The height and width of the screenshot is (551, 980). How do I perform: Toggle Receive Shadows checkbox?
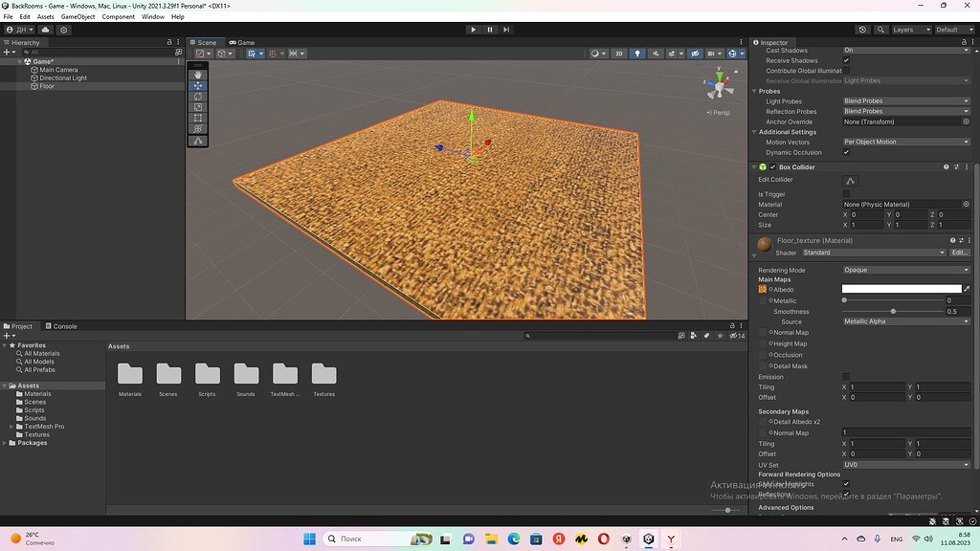[846, 59]
